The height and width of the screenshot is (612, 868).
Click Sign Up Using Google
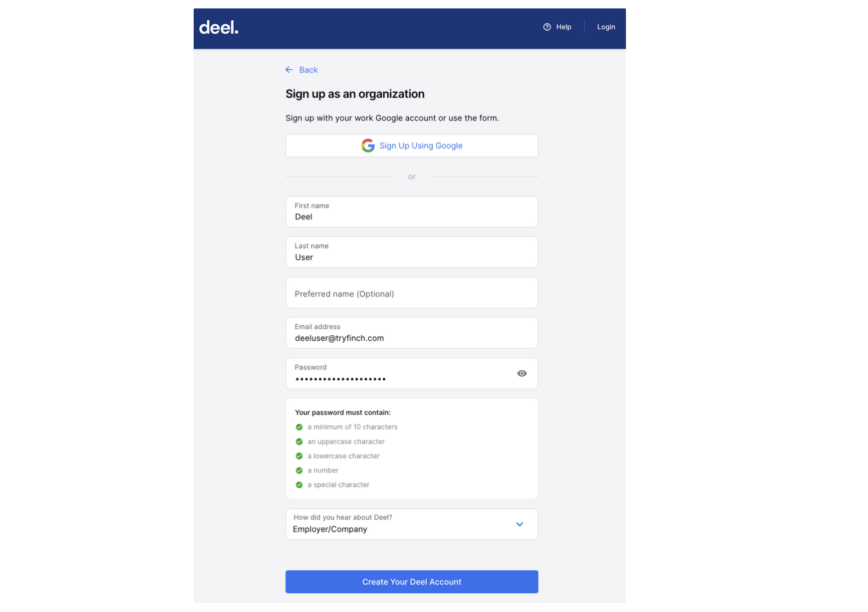pyautogui.click(x=411, y=145)
